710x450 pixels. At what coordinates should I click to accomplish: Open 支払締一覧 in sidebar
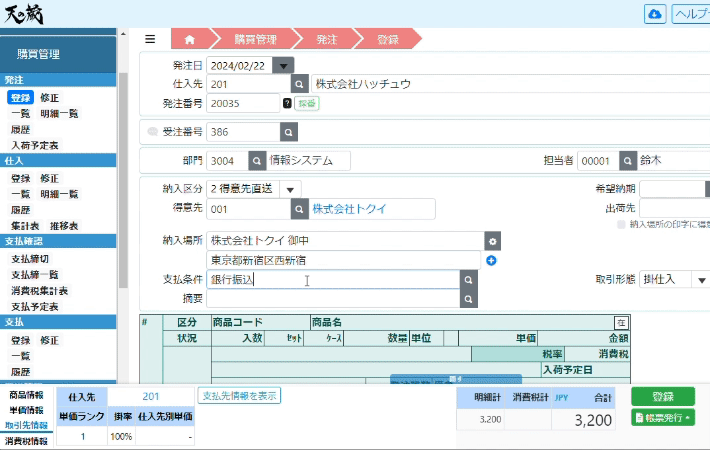pos(35,275)
